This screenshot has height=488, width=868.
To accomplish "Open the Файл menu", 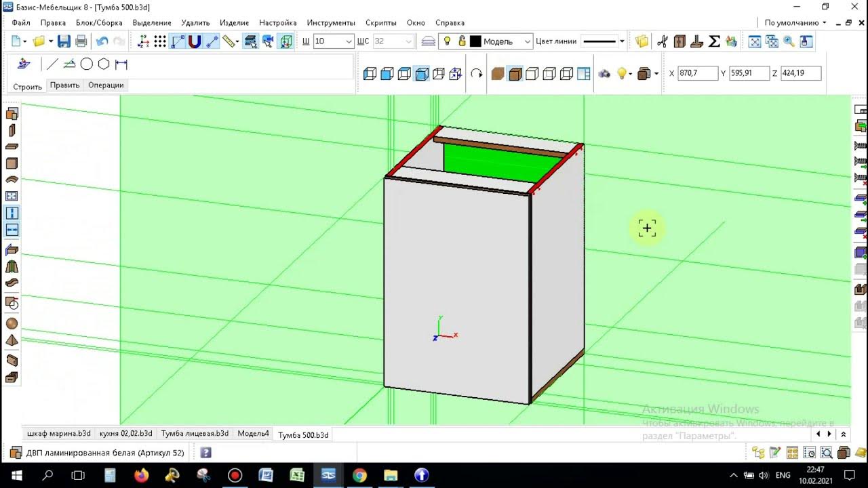I will tap(21, 22).
